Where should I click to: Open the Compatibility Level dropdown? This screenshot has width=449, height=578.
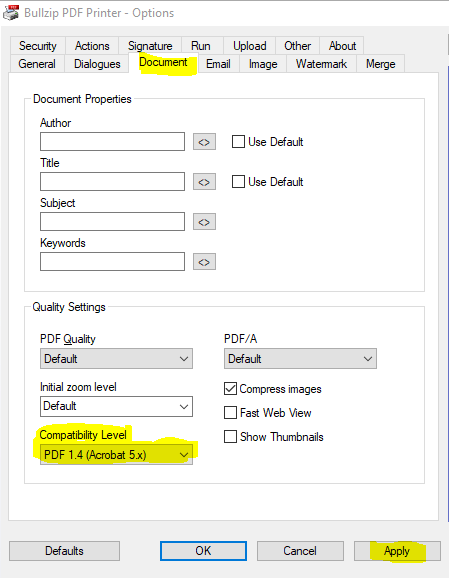(x=116, y=455)
